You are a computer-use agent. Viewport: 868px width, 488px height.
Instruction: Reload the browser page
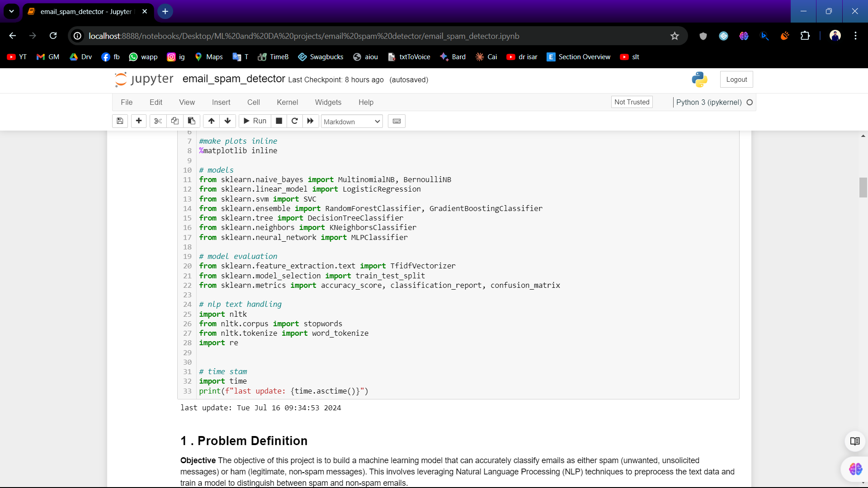53,36
